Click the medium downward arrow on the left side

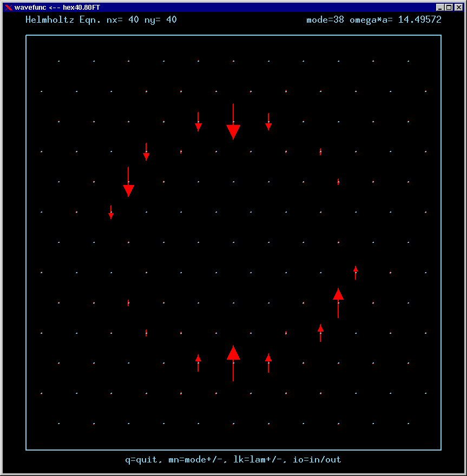click(128, 185)
